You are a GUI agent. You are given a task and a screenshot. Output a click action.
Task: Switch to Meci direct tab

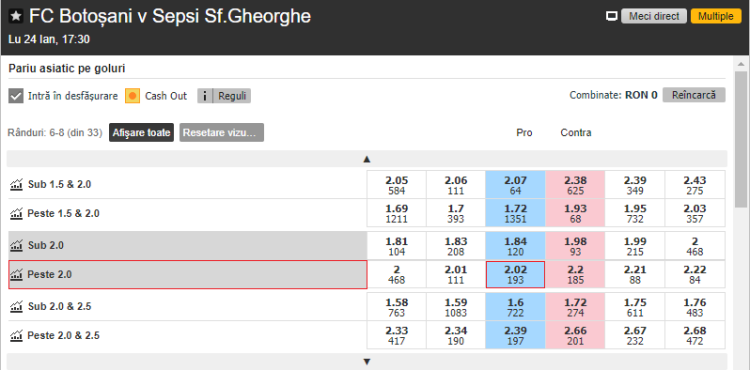click(x=654, y=17)
